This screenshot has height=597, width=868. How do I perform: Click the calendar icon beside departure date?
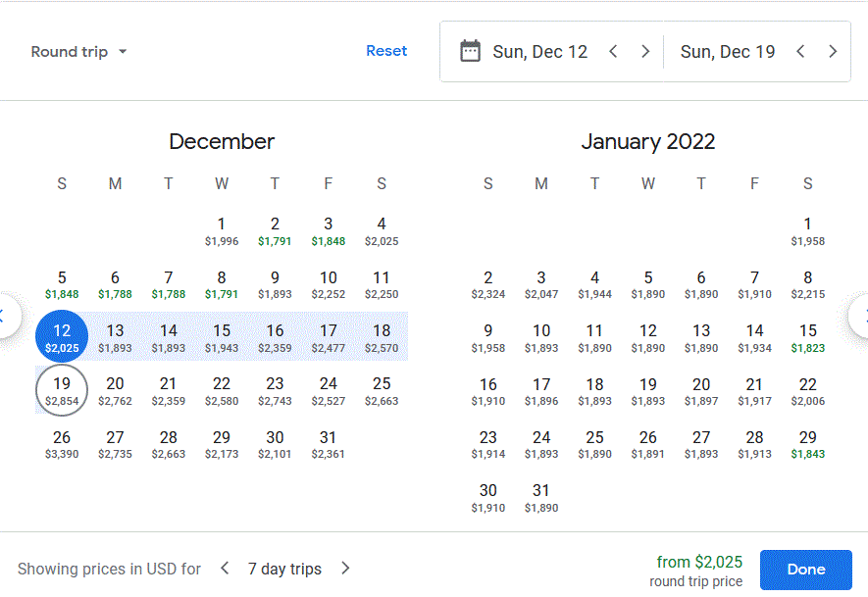point(470,51)
